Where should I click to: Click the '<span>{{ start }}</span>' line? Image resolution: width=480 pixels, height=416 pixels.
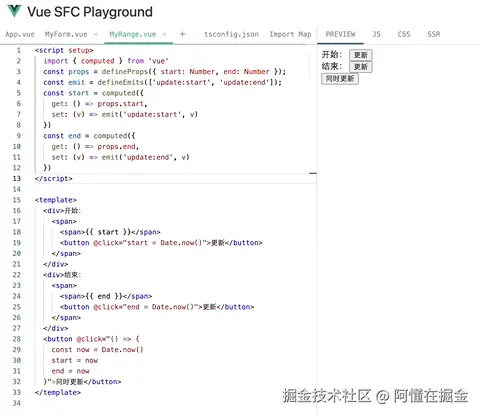click(110, 232)
